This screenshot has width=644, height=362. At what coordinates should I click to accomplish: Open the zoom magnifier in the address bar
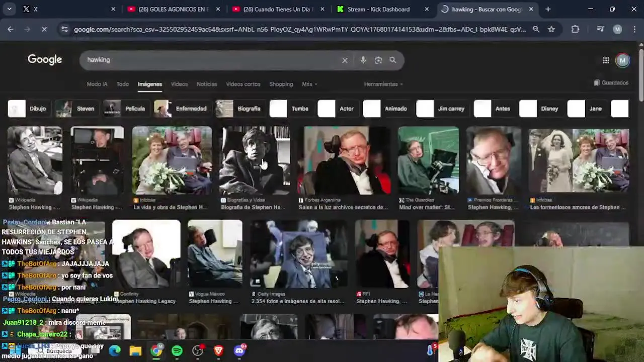point(536,29)
